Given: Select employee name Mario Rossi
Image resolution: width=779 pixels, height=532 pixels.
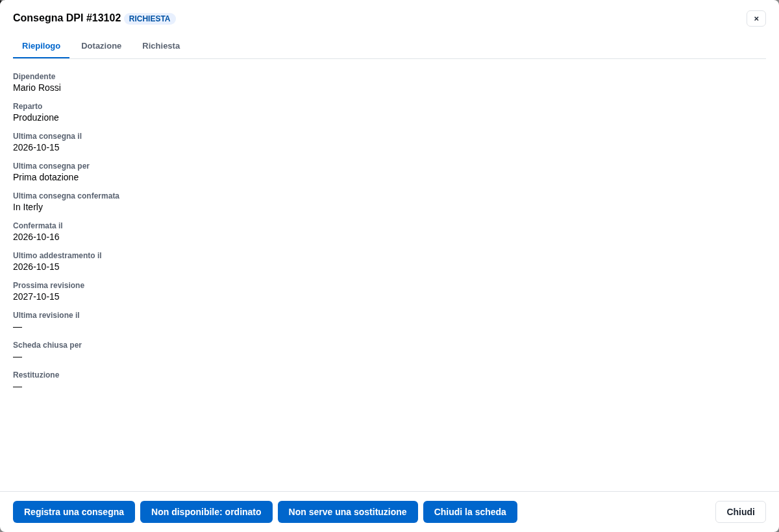Looking at the screenshot, I should pyautogui.click(x=37, y=88).
